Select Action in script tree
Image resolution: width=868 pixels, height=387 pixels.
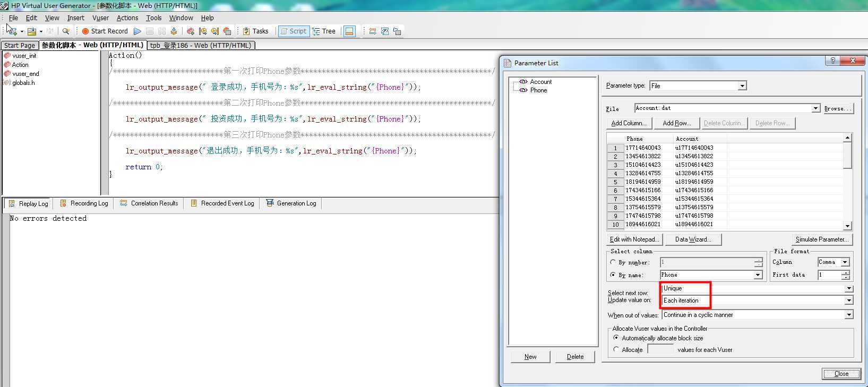pyautogui.click(x=20, y=65)
